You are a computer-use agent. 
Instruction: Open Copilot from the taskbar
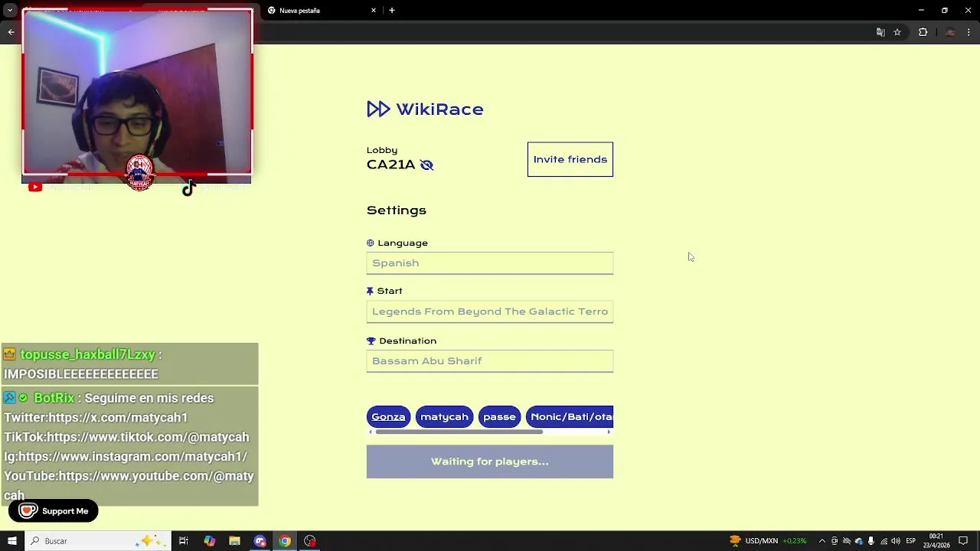[209, 541]
